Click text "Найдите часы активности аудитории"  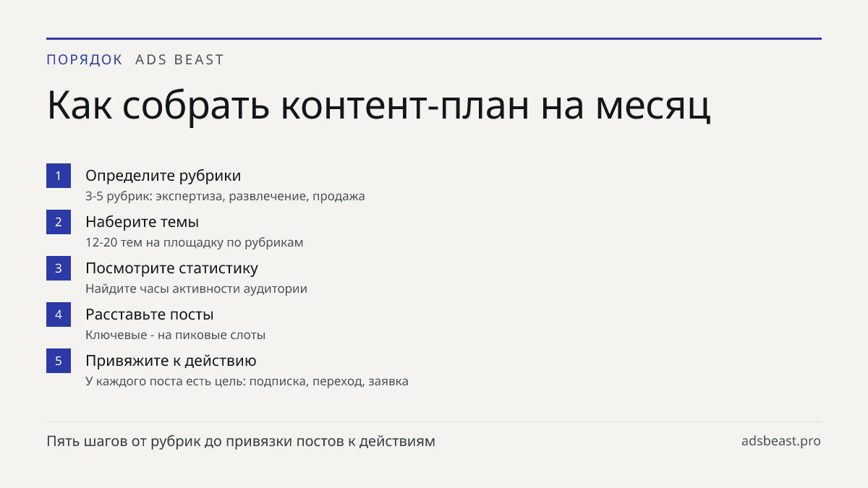coord(197,288)
